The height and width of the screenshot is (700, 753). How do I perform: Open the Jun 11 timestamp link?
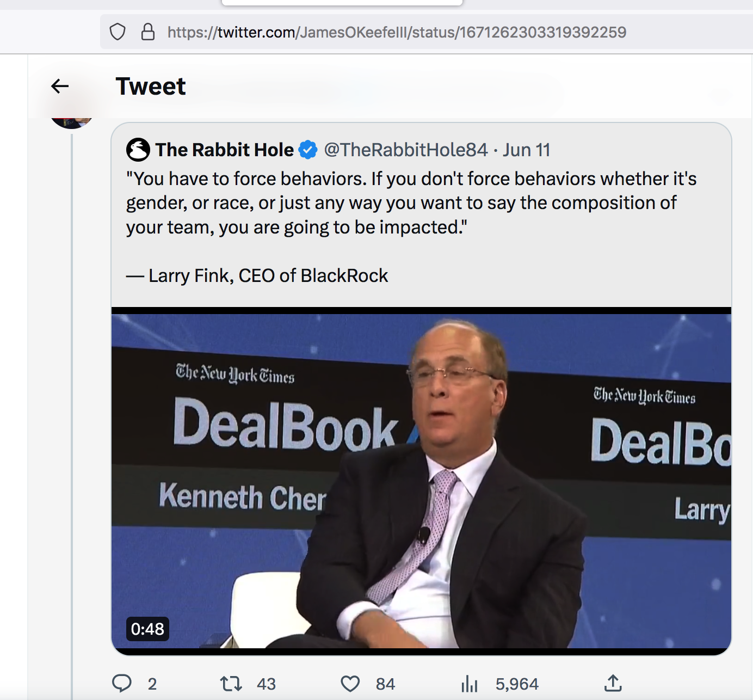526,150
